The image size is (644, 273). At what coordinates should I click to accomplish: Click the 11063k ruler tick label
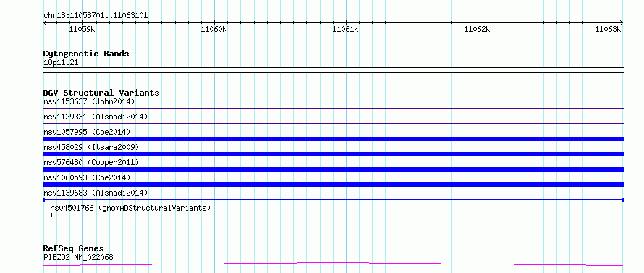tap(609, 29)
